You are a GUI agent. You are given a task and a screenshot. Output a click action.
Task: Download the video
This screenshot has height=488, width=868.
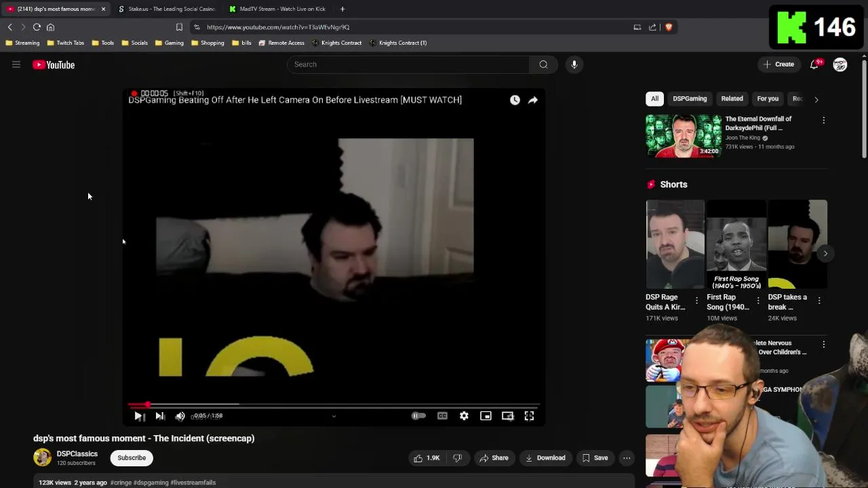(x=545, y=457)
